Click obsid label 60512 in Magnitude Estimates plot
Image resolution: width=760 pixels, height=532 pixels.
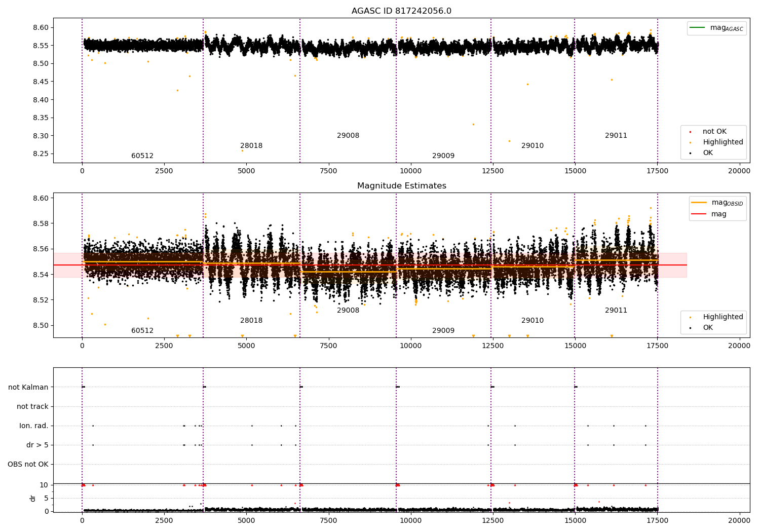click(142, 331)
